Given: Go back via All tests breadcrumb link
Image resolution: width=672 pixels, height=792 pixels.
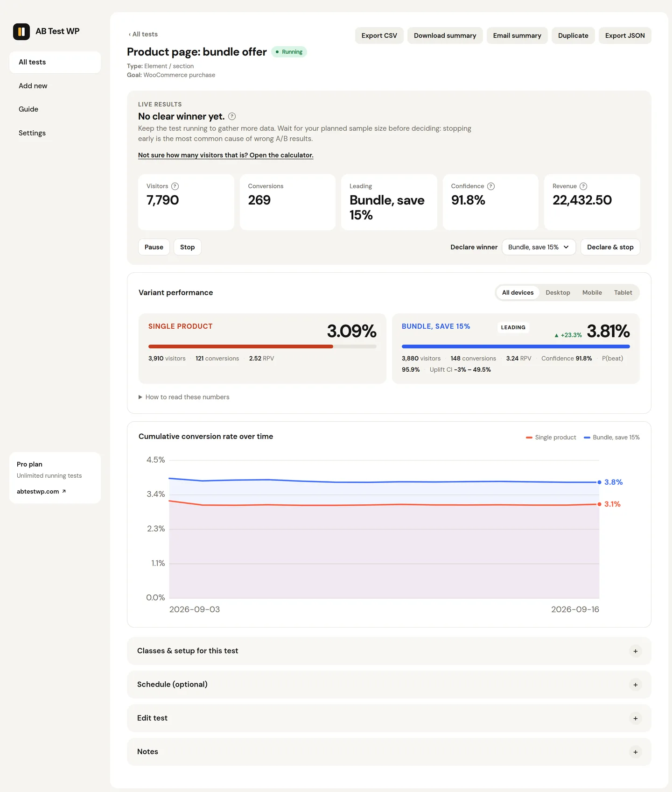Looking at the screenshot, I should point(143,34).
